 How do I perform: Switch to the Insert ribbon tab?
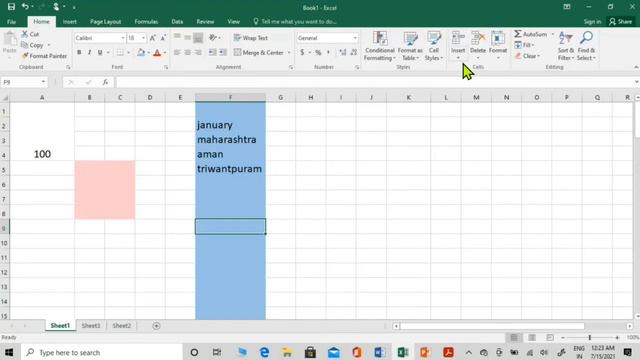[69, 22]
